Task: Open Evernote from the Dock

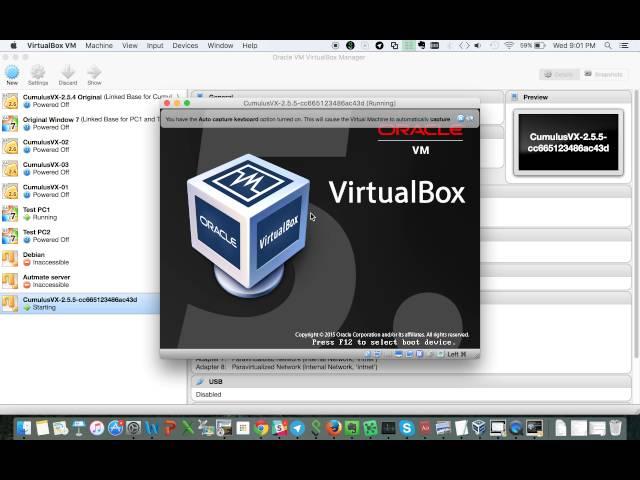Action: [x=352, y=428]
